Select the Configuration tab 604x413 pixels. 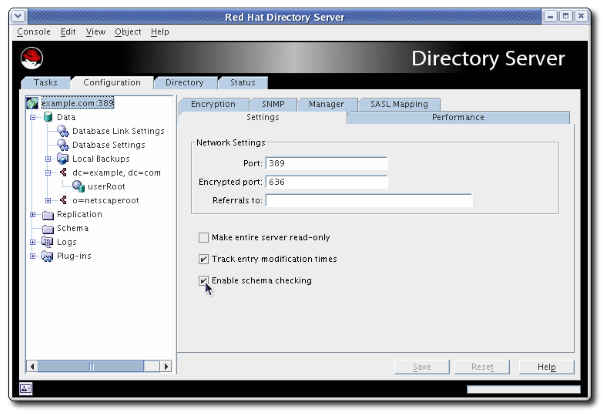click(x=112, y=82)
